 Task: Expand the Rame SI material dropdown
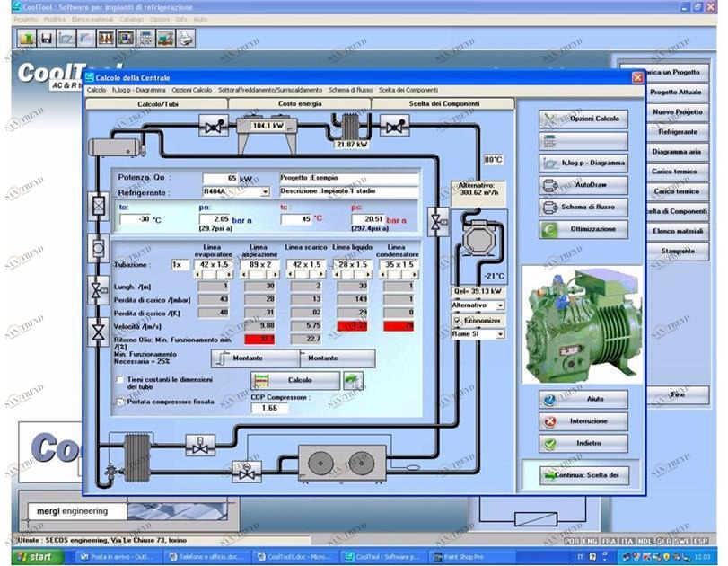(x=500, y=334)
